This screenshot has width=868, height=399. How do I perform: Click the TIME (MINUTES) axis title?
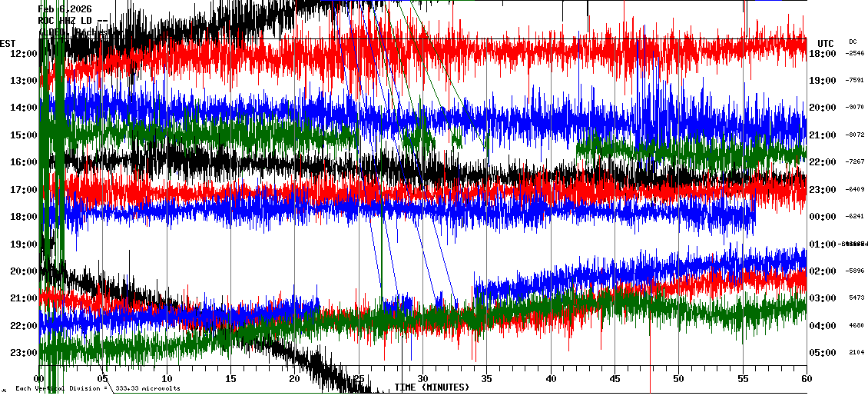click(432, 387)
